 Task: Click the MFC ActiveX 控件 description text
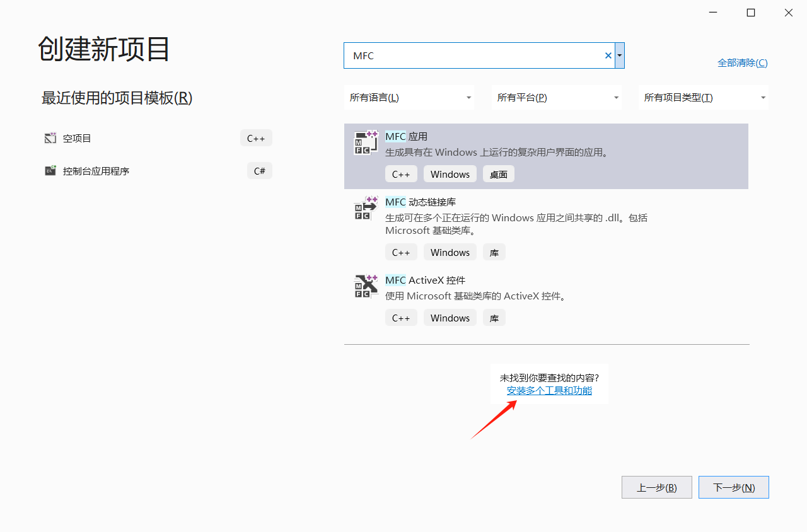[476, 296]
